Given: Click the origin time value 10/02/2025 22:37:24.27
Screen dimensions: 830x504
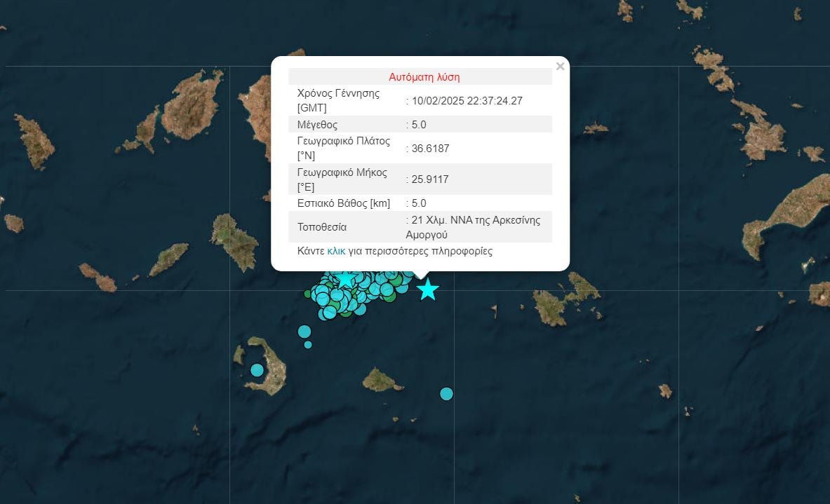Looking at the screenshot, I should (x=467, y=101).
